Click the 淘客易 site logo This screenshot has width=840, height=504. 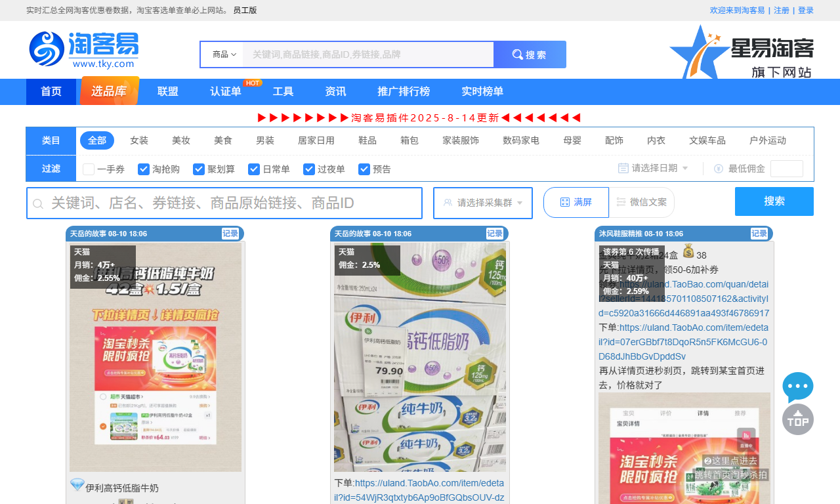coord(83,50)
